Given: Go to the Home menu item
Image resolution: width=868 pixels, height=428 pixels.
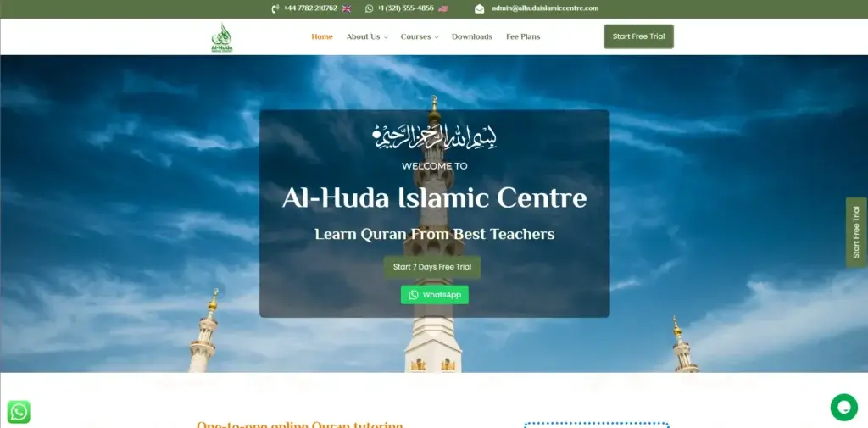Looking at the screenshot, I should click(322, 36).
